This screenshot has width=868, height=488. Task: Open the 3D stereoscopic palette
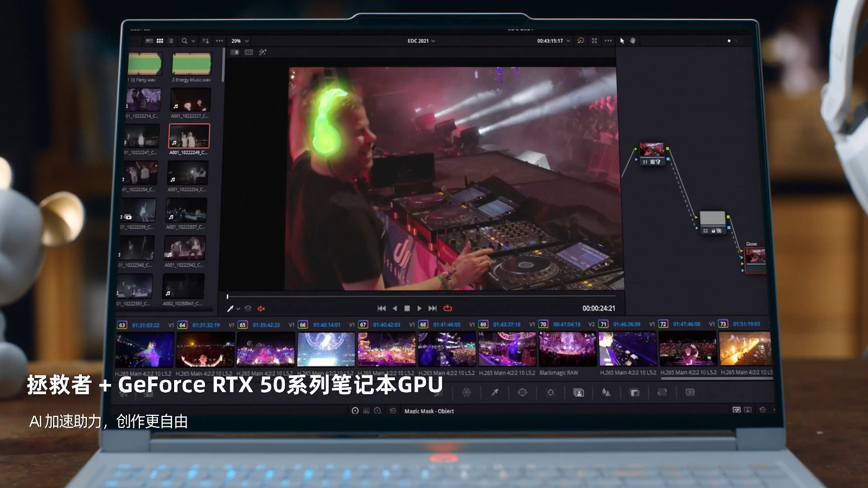point(690,391)
